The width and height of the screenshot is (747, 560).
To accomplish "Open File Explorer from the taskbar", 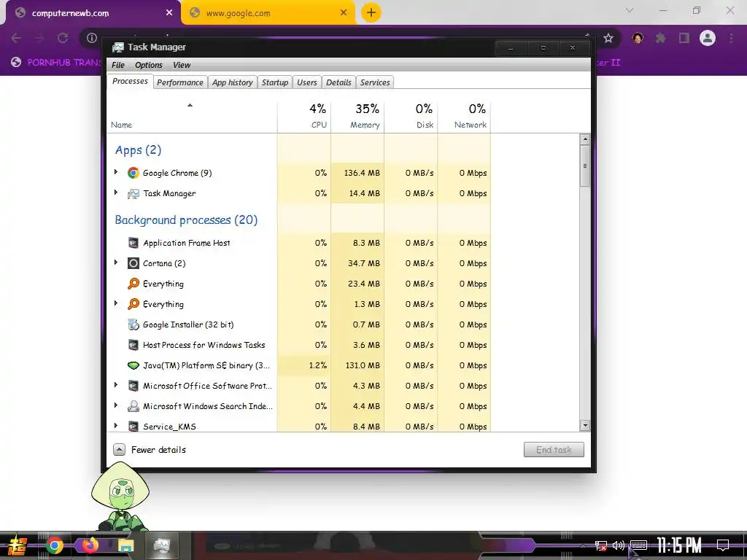I will 126,545.
